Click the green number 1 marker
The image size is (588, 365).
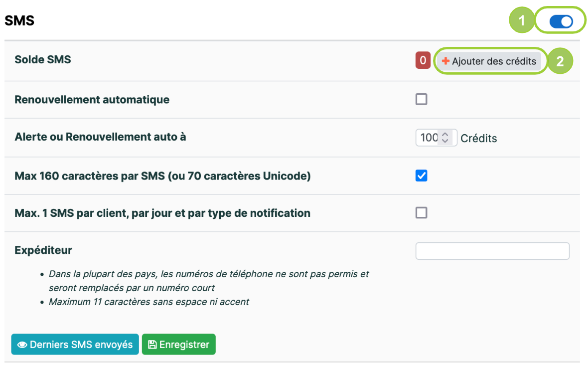click(522, 20)
